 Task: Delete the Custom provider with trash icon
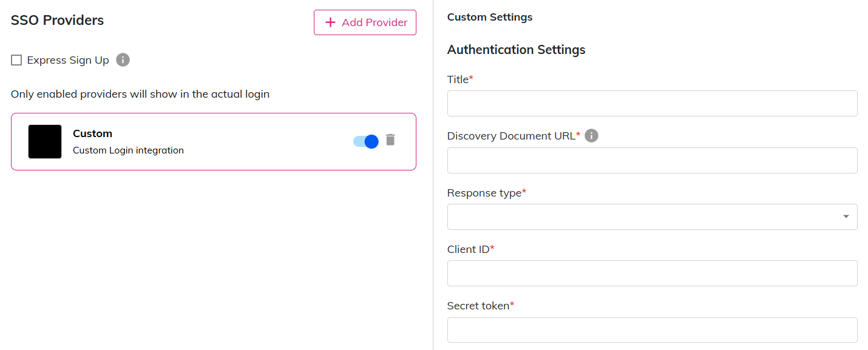pos(390,140)
